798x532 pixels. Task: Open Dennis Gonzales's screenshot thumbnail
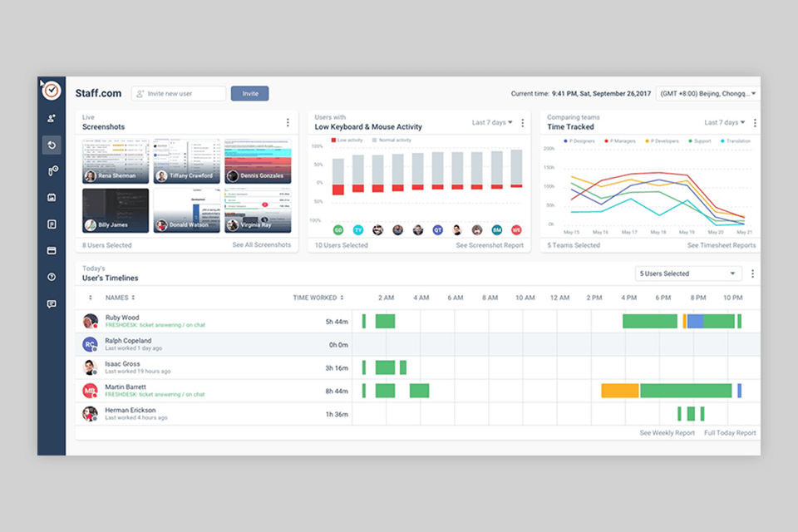click(x=258, y=161)
